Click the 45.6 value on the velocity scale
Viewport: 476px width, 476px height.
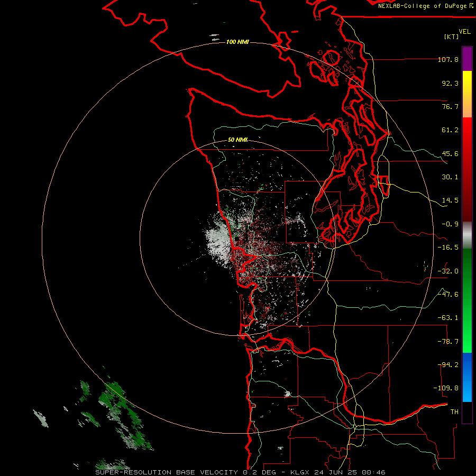click(450, 153)
